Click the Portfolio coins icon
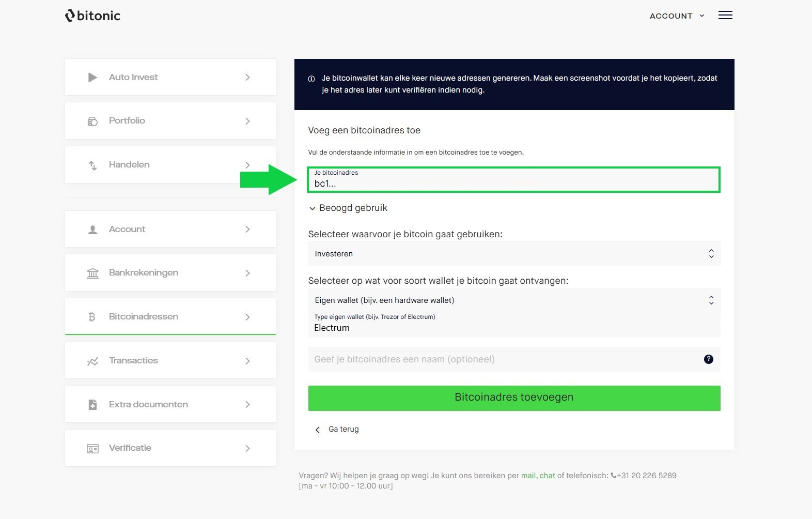This screenshot has width=812, height=519. click(92, 121)
